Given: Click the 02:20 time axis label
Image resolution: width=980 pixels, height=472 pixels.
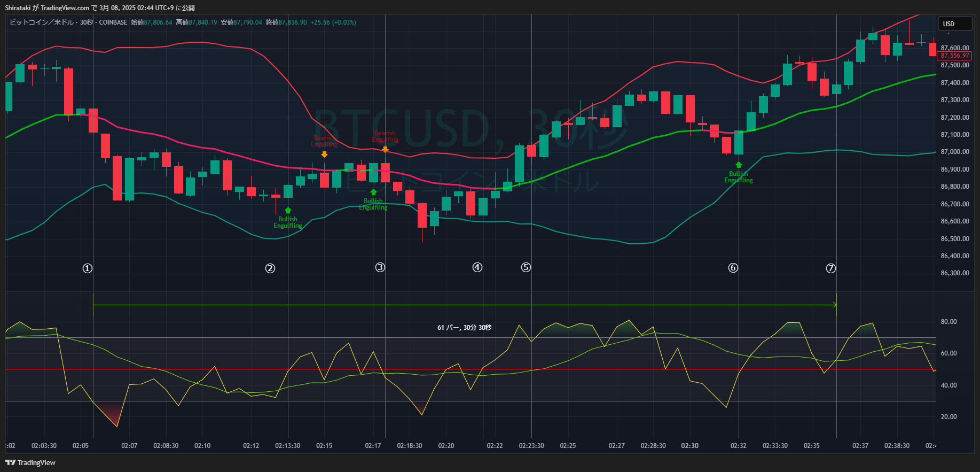Looking at the screenshot, I should tap(446, 446).
